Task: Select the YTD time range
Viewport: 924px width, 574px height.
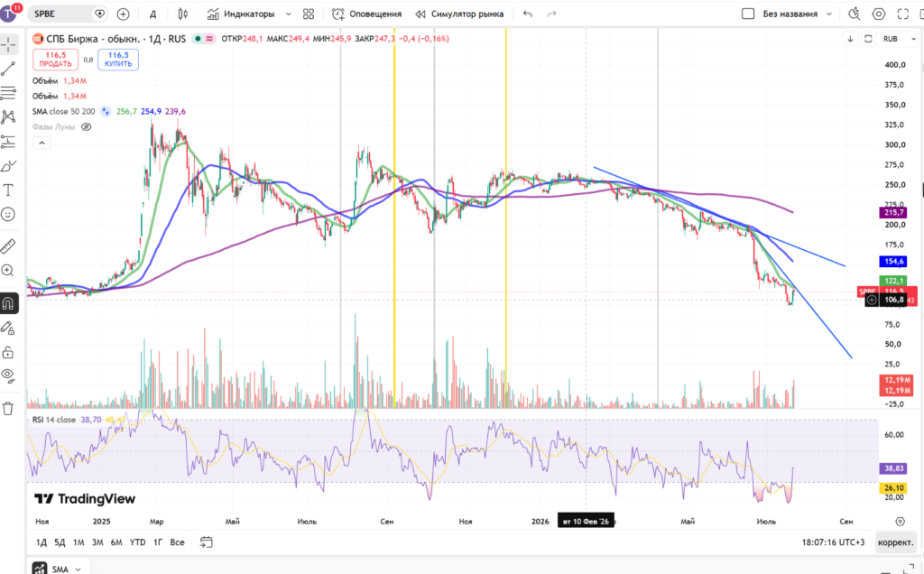Action: [137, 542]
